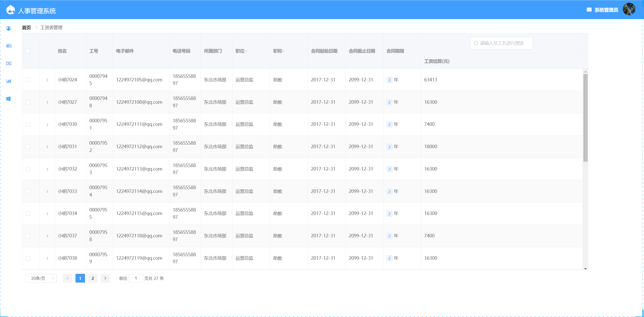Go to the 首页 breadcrumb
644x317 pixels.
click(x=26, y=28)
